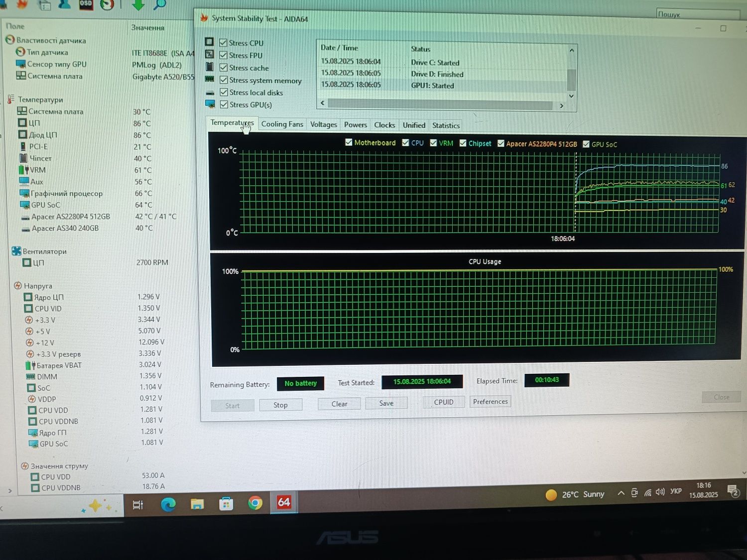This screenshot has height=560, width=747.
Task: Switch to the Voltages tab
Action: pyautogui.click(x=323, y=124)
